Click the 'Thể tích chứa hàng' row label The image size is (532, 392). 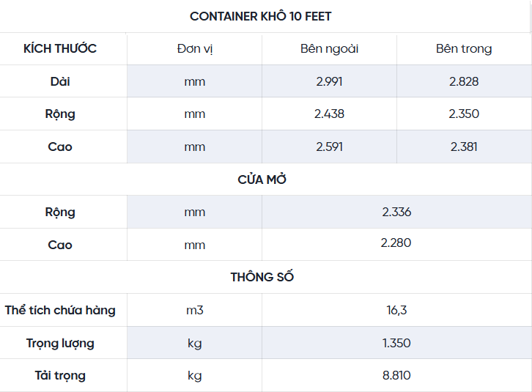click(x=60, y=310)
